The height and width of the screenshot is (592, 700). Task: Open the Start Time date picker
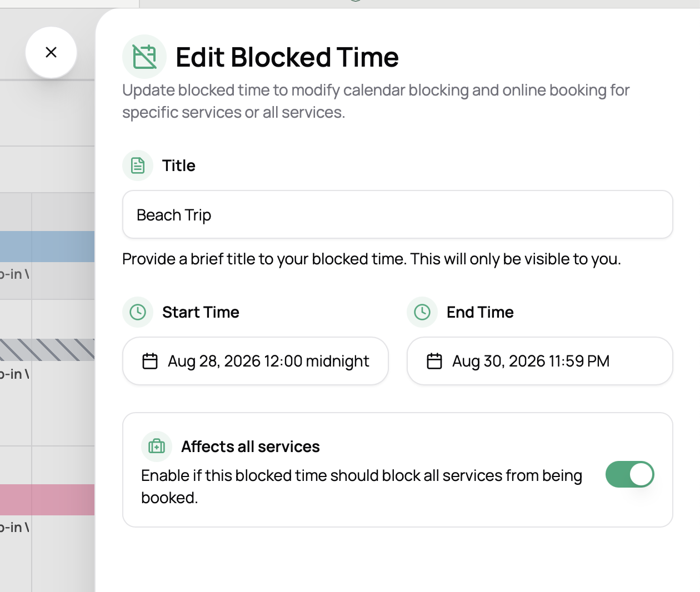point(256,361)
